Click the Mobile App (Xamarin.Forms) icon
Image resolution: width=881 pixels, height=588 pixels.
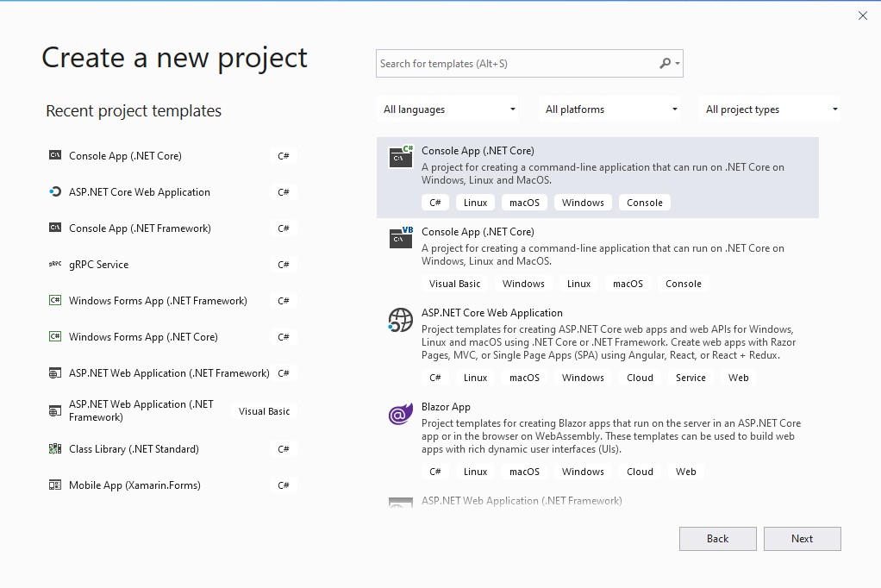pos(55,485)
